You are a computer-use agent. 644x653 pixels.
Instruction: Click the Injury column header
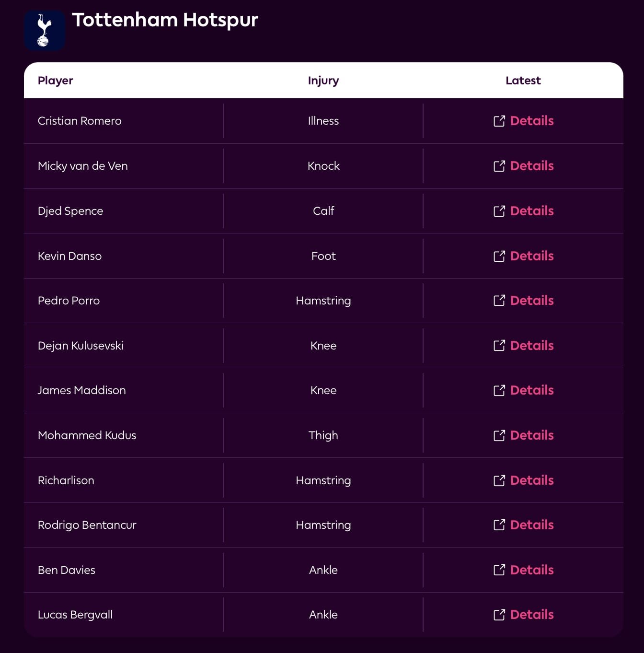[x=323, y=81]
